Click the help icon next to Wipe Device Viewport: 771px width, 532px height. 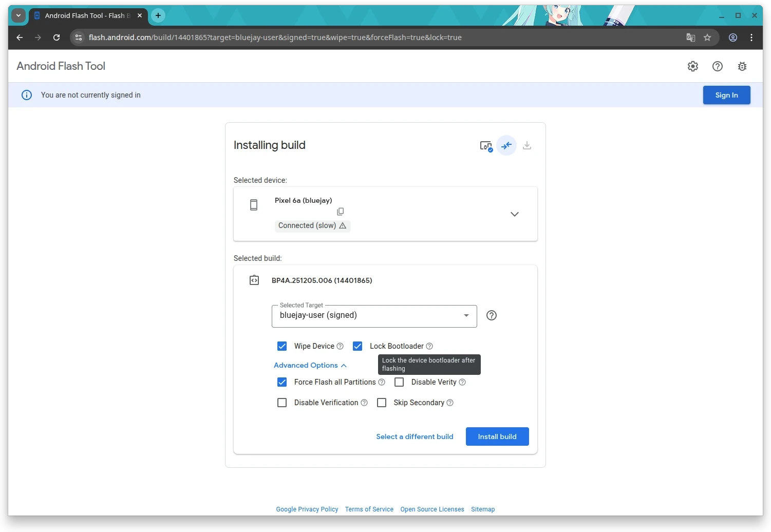pyautogui.click(x=340, y=346)
